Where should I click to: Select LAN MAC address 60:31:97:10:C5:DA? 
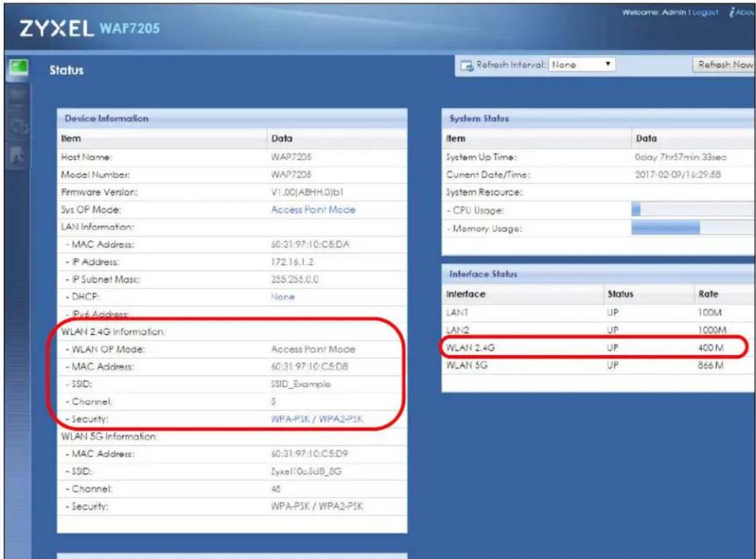click(310, 245)
